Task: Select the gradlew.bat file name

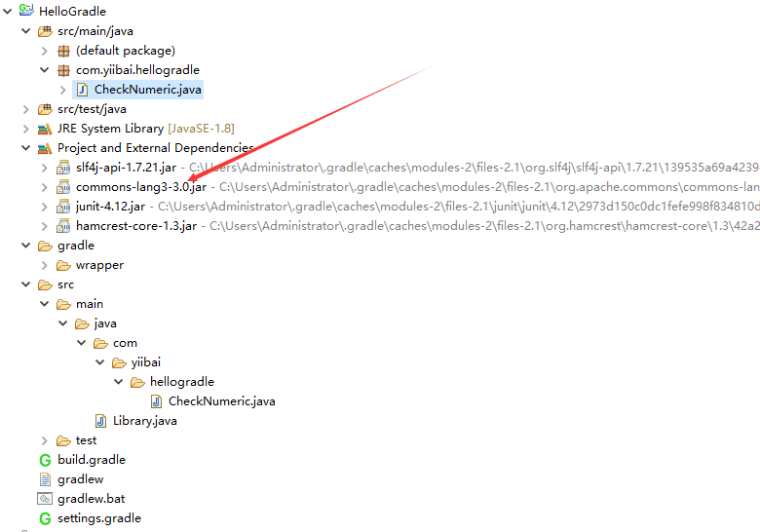Action: click(91, 499)
